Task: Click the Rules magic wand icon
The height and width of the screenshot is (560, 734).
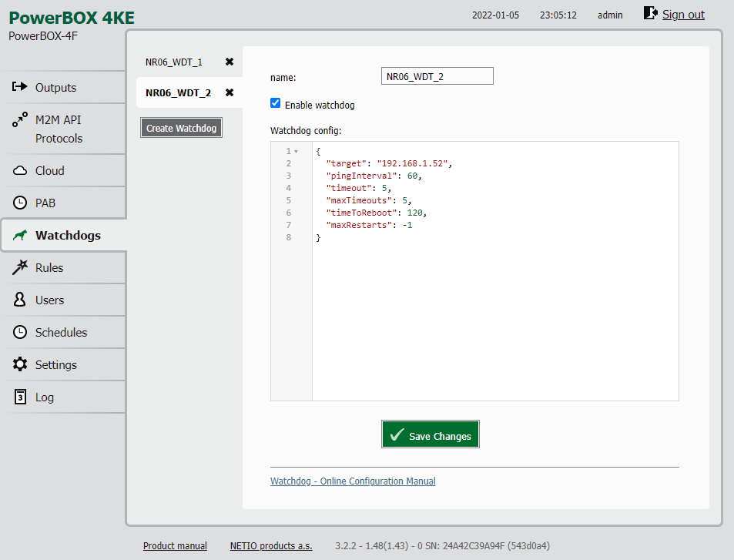Action: pyautogui.click(x=20, y=267)
